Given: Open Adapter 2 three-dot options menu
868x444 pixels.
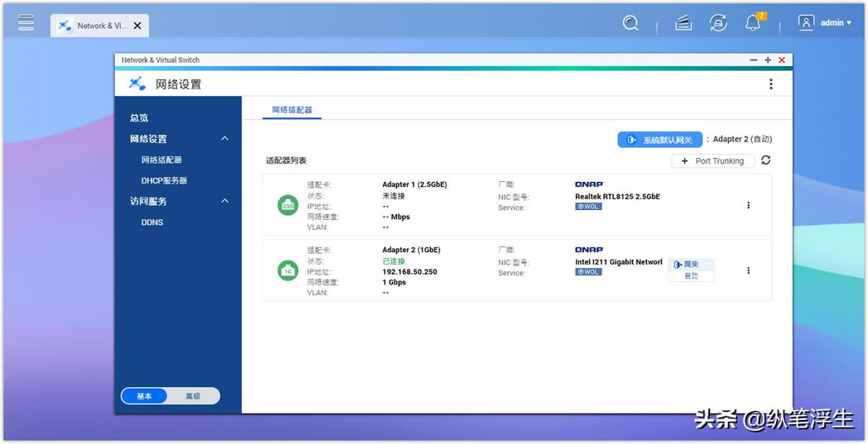Looking at the screenshot, I should tap(748, 270).
